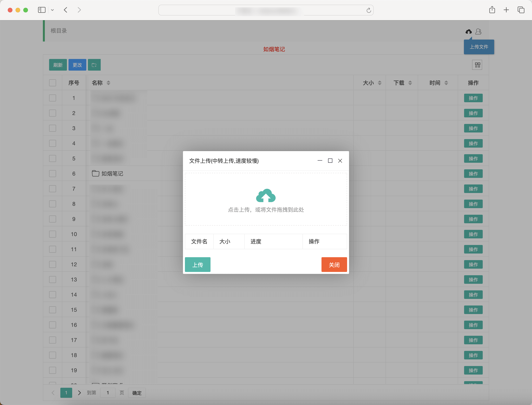The image size is (532, 405).
Task: Check the checkbox for row 1
Action: 53,98
